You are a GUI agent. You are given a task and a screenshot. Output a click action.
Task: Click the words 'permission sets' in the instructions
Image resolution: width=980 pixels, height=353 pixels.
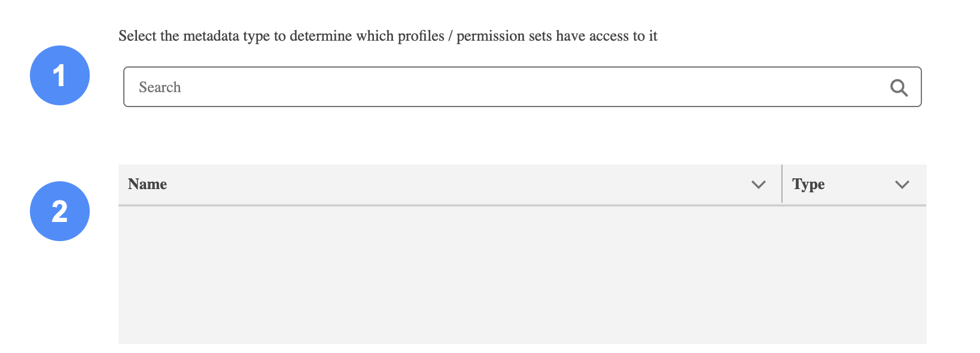504,36
